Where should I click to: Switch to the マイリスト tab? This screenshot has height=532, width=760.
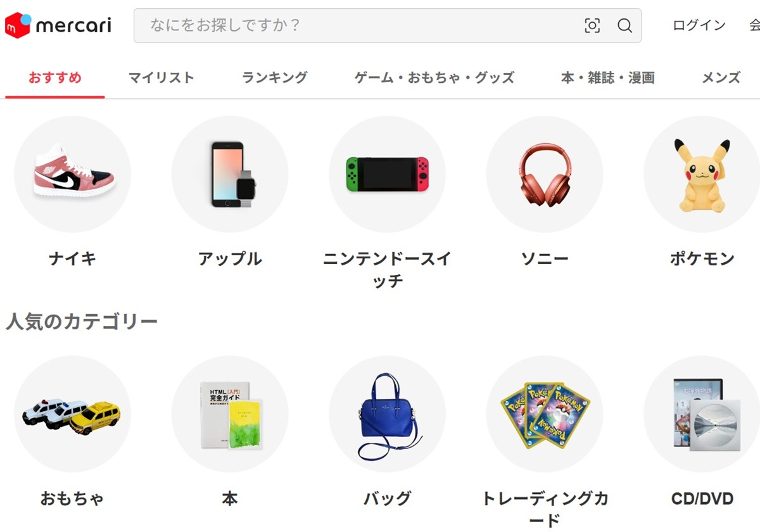tap(161, 78)
